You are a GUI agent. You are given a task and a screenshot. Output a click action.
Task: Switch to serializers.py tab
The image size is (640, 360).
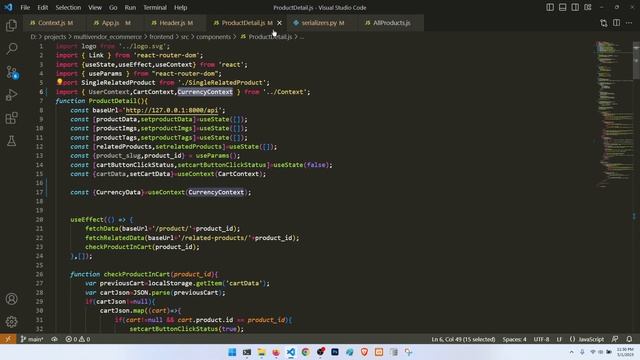pyautogui.click(x=322, y=23)
